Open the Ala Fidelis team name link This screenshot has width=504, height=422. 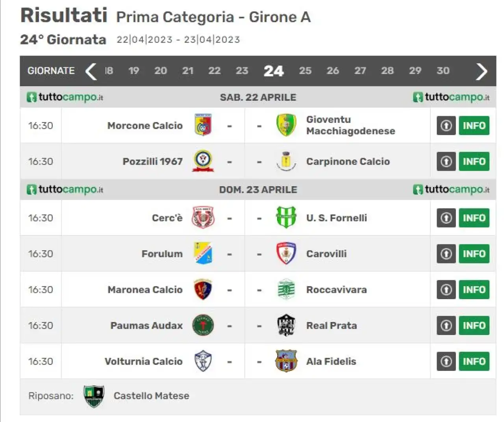331,361
